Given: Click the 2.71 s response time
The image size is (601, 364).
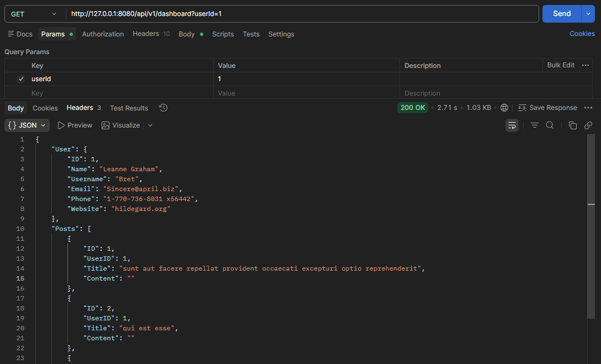Looking at the screenshot, I should pos(447,108).
